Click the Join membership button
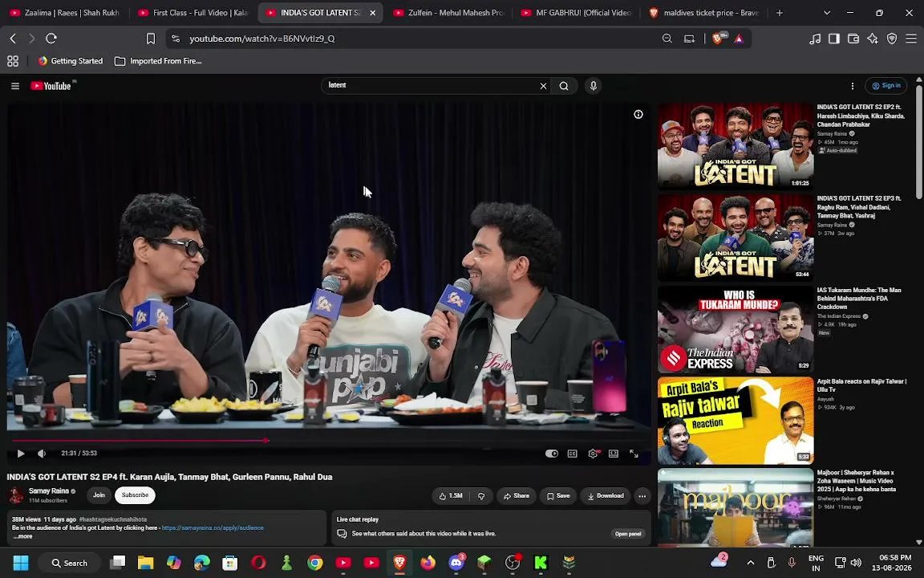The image size is (924, 578). 99,495
